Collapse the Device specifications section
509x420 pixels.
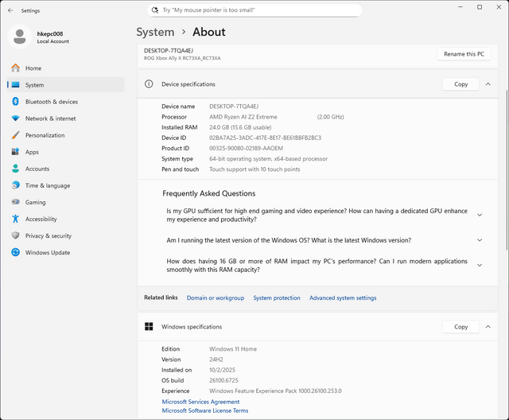click(488, 84)
